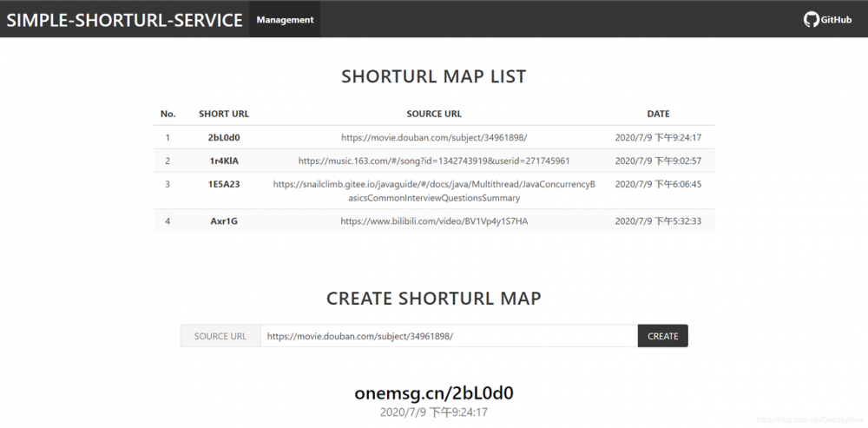The image size is (868, 428).
Task: Click the SIMPLE-SHORTURL-SERVICE brand title
Action: pyautogui.click(x=125, y=20)
